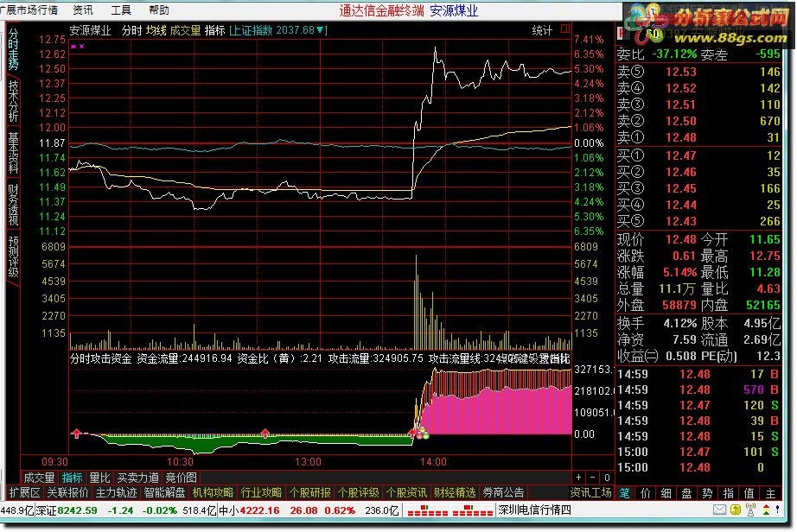This screenshot has height=532, width=797.
Task: Open the 资讯 menu
Action: (83, 9)
